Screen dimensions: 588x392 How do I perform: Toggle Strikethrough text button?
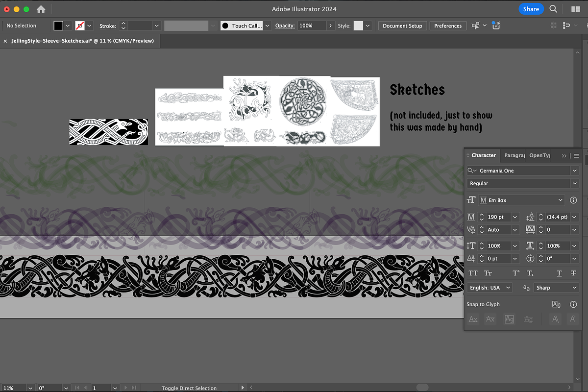573,273
